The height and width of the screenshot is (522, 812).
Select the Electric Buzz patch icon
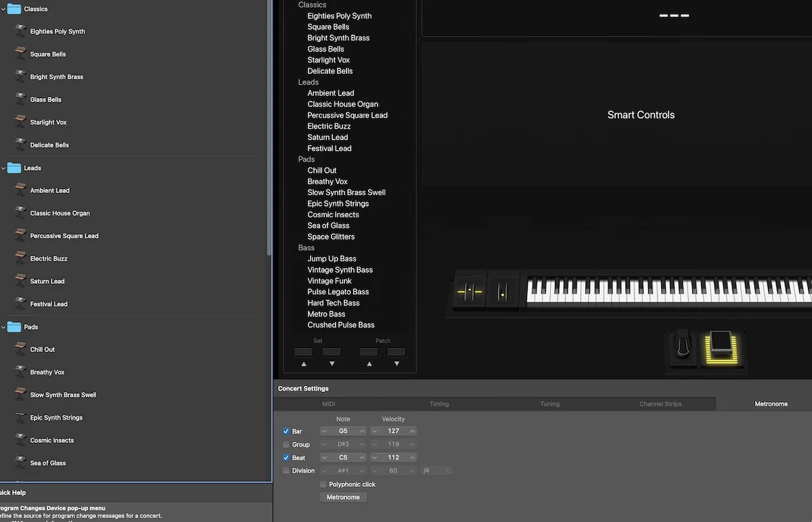(x=20, y=259)
